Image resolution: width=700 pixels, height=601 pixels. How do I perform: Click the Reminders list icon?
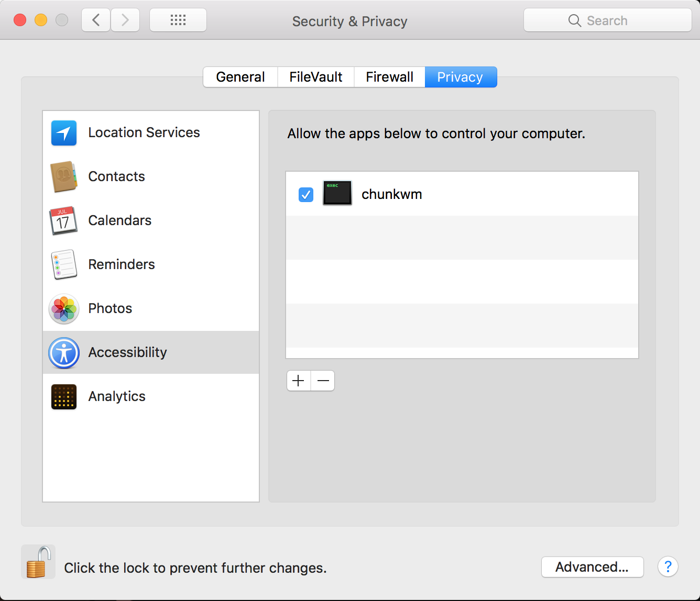pyautogui.click(x=64, y=264)
